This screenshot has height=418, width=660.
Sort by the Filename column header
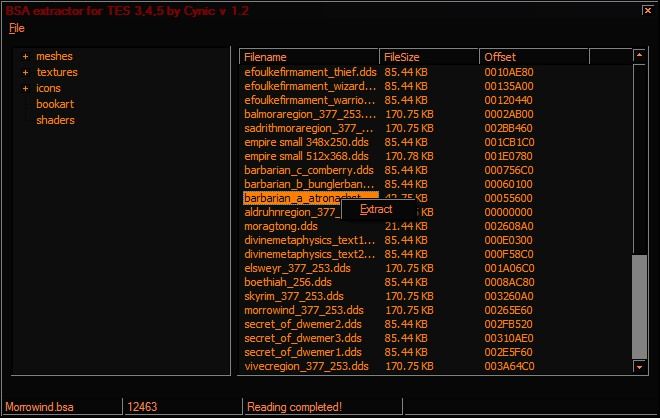[x=309, y=57]
